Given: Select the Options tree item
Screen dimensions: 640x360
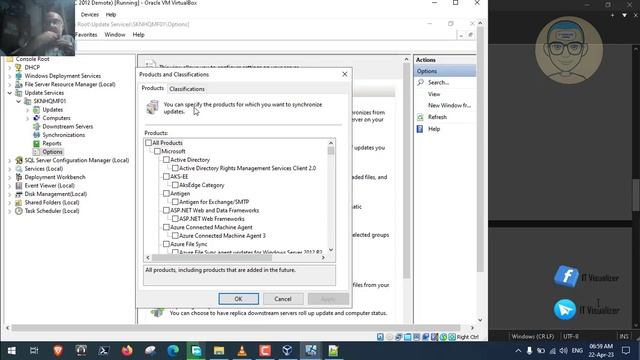Looking at the screenshot, I should pos(52,152).
